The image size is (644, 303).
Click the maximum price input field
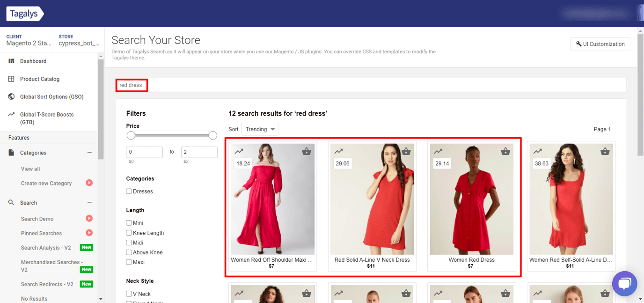(199, 152)
